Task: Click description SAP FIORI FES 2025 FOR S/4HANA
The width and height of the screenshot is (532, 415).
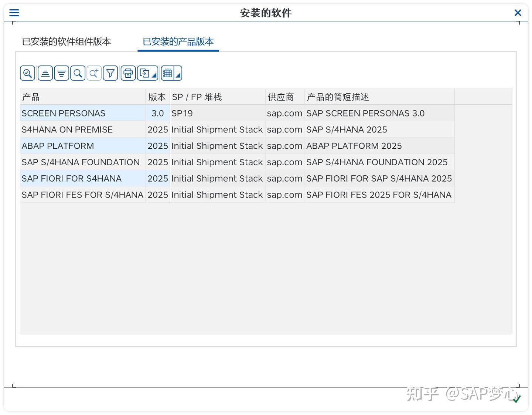Action: point(379,195)
